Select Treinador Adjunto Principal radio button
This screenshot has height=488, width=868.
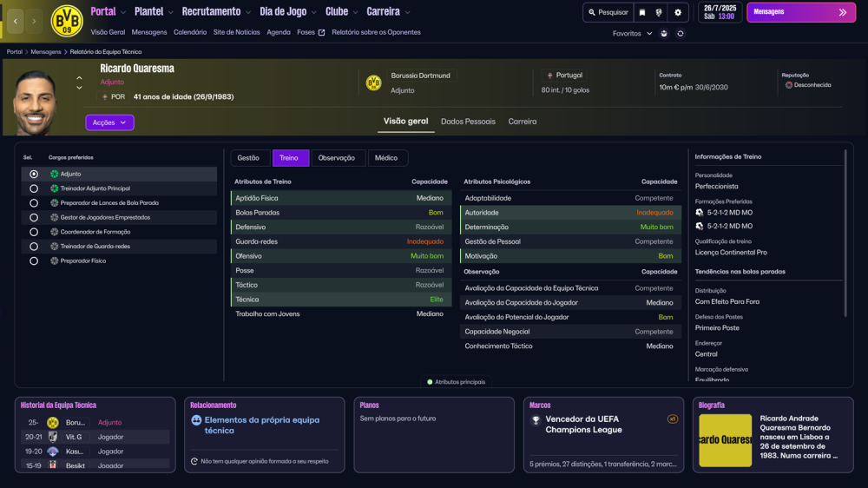point(34,188)
